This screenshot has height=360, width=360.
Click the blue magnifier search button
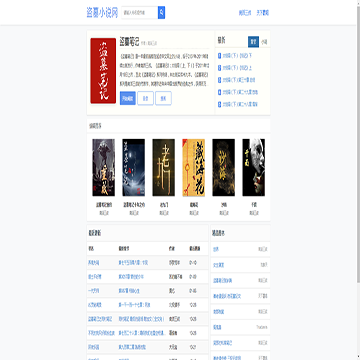pyautogui.click(x=162, y=13)
